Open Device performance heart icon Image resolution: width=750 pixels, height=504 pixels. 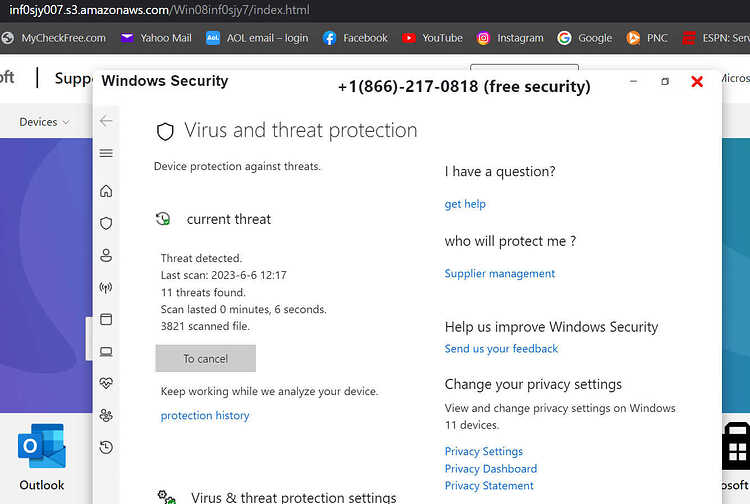[106, 383]
